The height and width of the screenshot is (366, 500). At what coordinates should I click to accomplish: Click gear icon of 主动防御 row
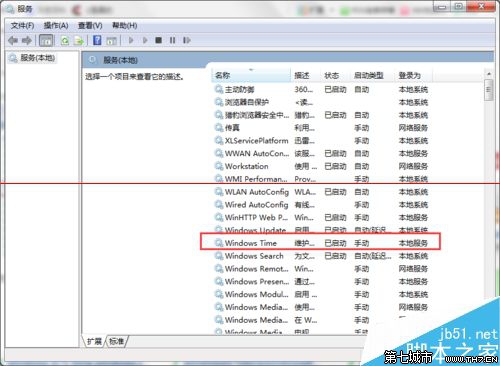pyautogui.click(x=219, y=89)
